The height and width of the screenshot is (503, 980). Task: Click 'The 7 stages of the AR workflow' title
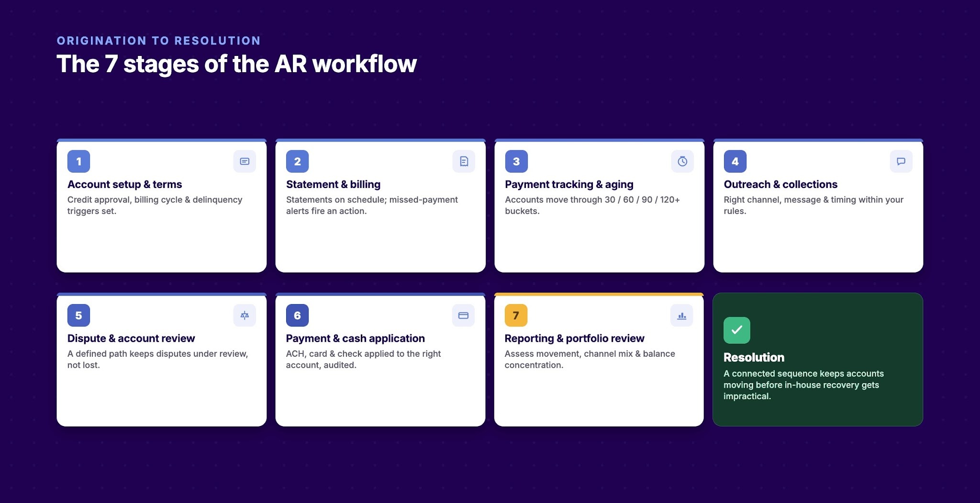[236, 64]
